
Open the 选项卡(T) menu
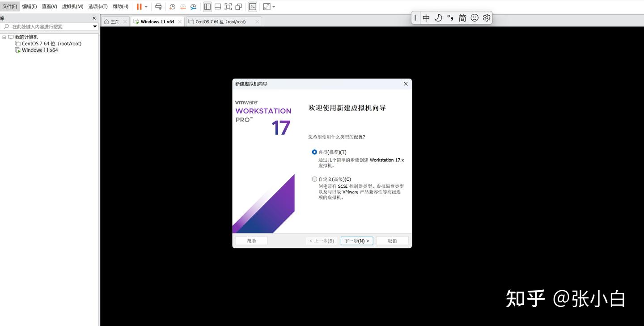98,7
